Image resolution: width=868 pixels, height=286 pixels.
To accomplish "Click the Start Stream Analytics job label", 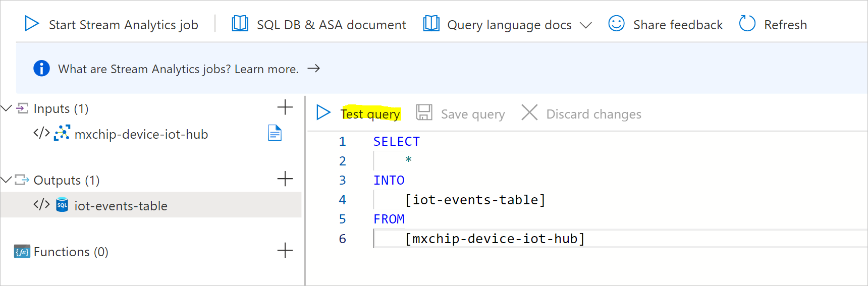I will (124, 25).
